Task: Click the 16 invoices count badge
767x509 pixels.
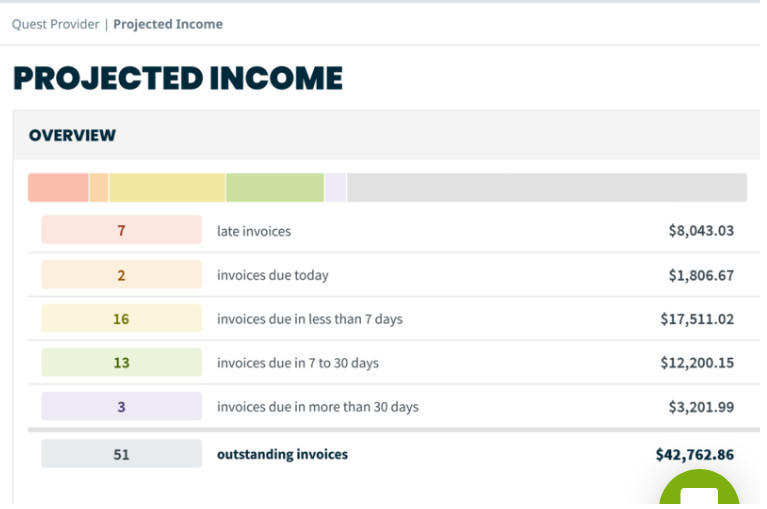Action: pos(121,318)
